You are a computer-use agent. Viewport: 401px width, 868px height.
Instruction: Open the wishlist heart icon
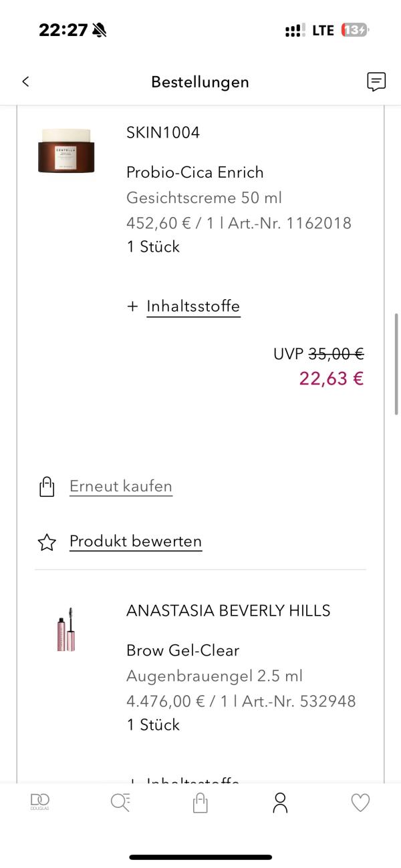coord(360,802)
